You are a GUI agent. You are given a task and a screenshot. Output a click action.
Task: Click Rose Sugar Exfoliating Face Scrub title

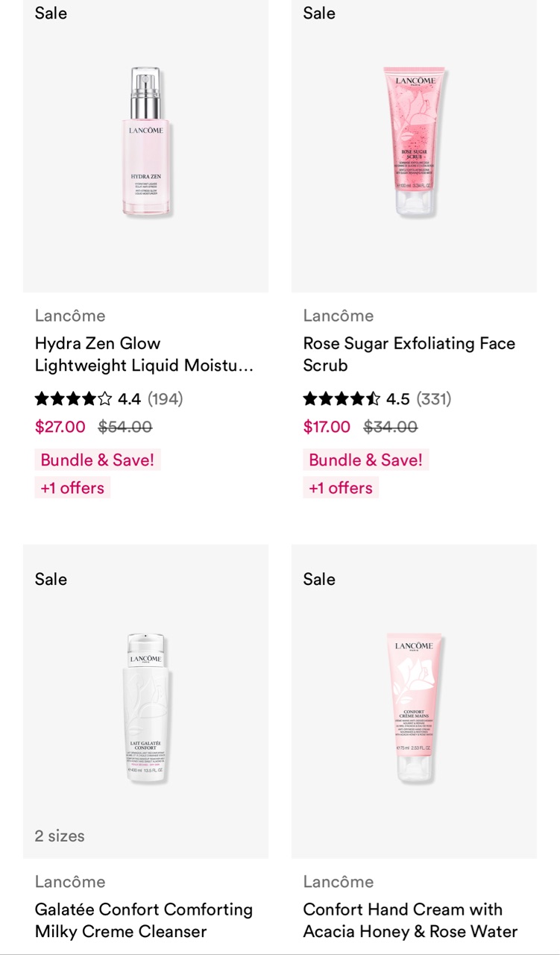point(409,354)
